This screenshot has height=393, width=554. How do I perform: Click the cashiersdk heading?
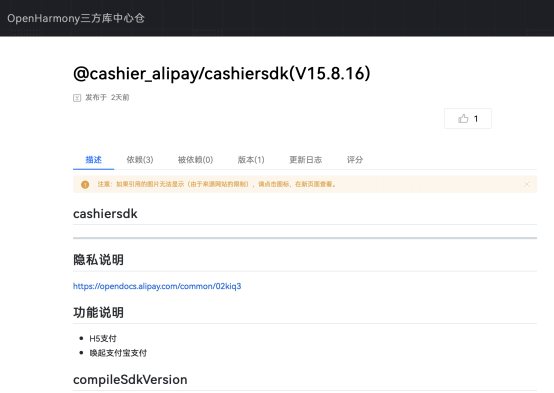[105, 214]
